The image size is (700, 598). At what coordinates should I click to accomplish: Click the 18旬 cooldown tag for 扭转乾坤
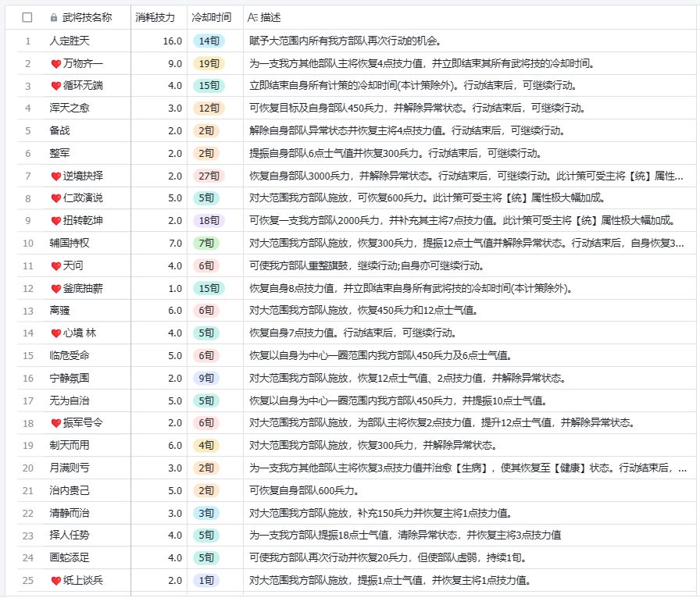point(209,220)
